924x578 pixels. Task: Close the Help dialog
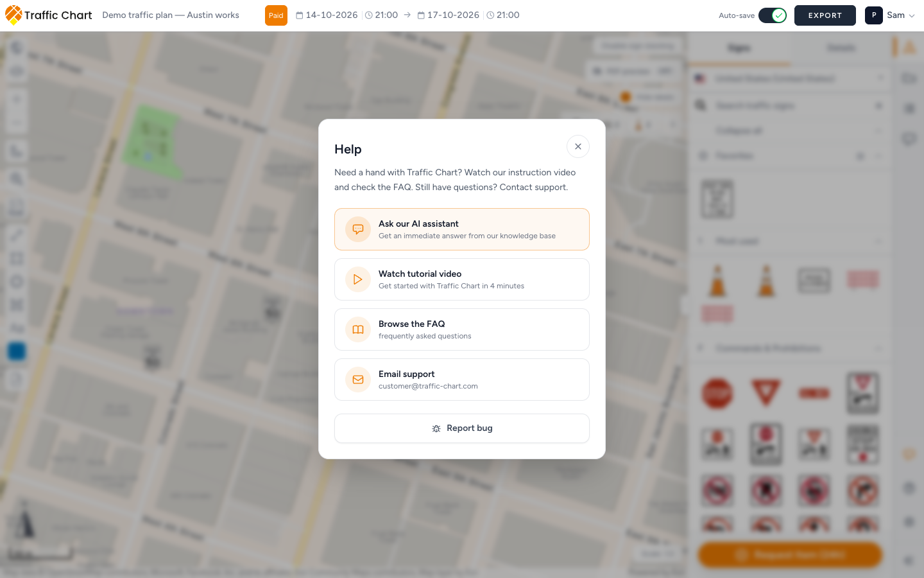point(578,146)
